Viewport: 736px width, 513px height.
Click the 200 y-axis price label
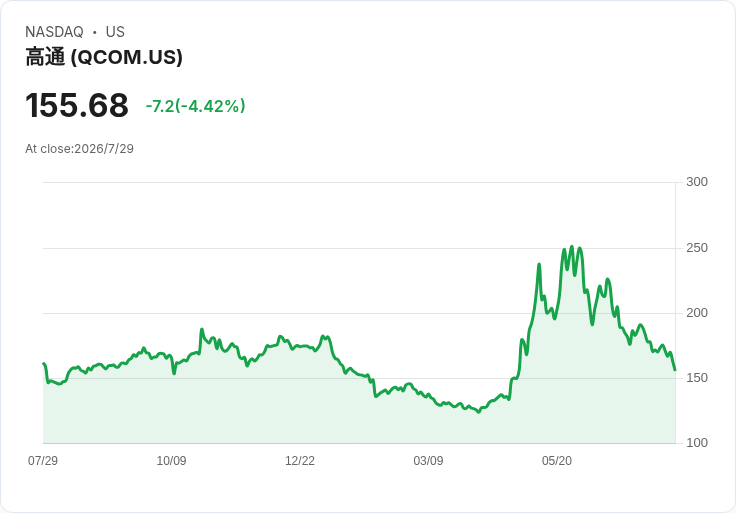click(697, 313)
